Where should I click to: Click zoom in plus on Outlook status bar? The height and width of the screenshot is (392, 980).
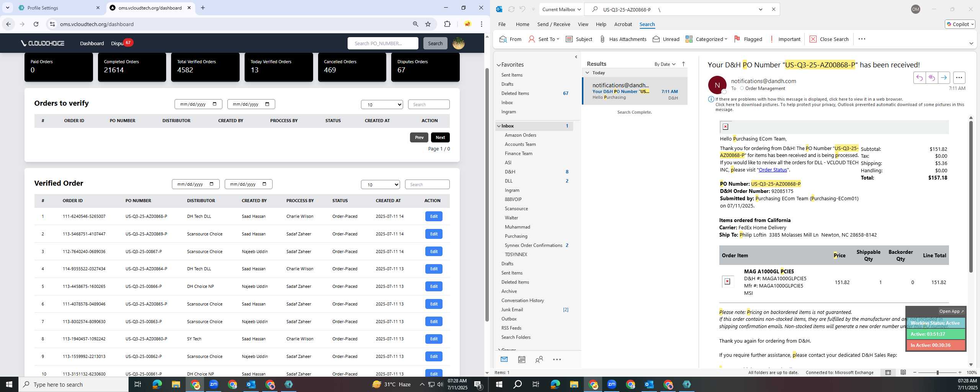(x=960, y=372)
